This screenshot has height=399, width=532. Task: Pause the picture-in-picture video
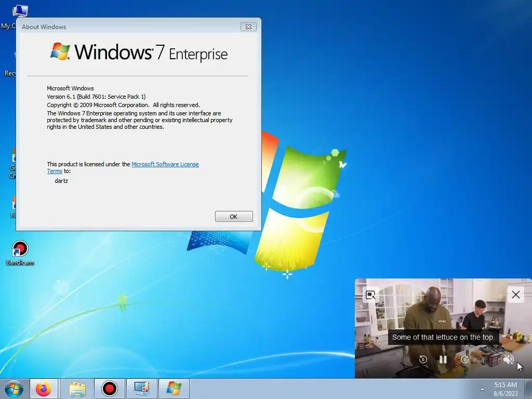(x=443, y=360)
